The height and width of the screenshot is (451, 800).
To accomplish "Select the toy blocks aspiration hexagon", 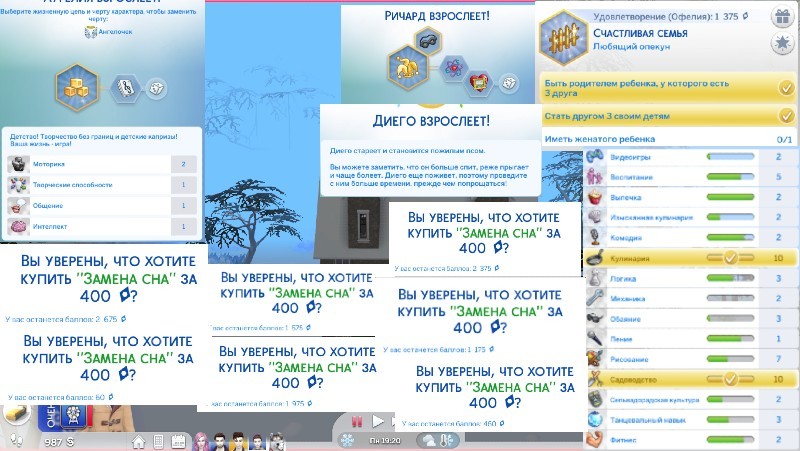I will 77,87.
